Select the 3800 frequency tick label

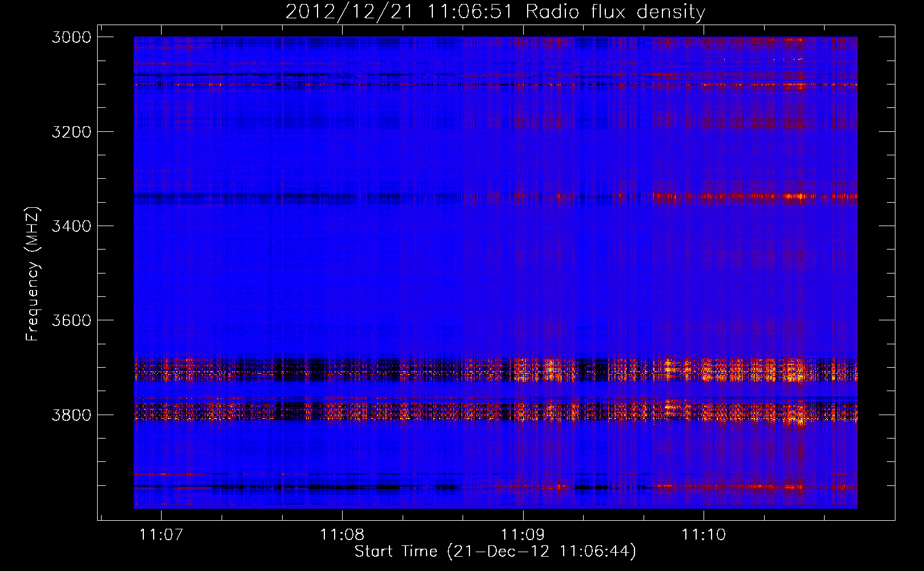[71, 415]
